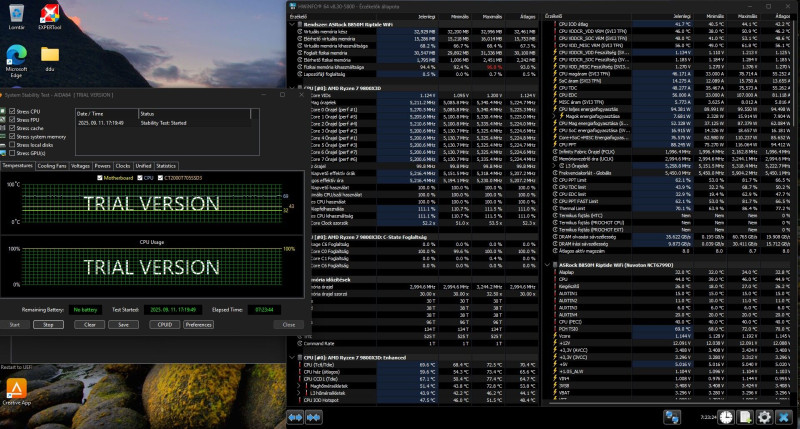Click the Preferences button
The image size is (800, 429).
click(x=198, y=324)
